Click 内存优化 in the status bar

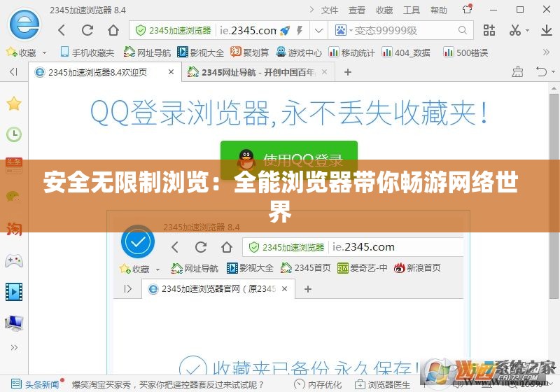click(x=318, y=384)
